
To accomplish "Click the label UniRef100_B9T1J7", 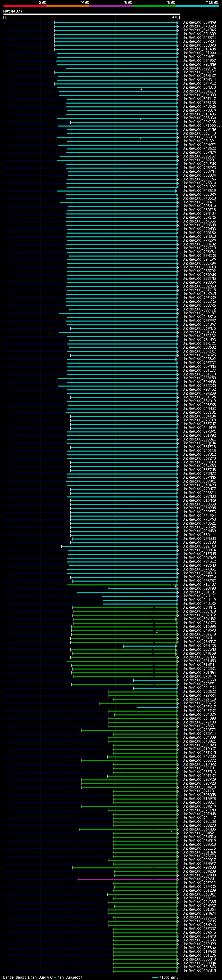I will (199, 99).
